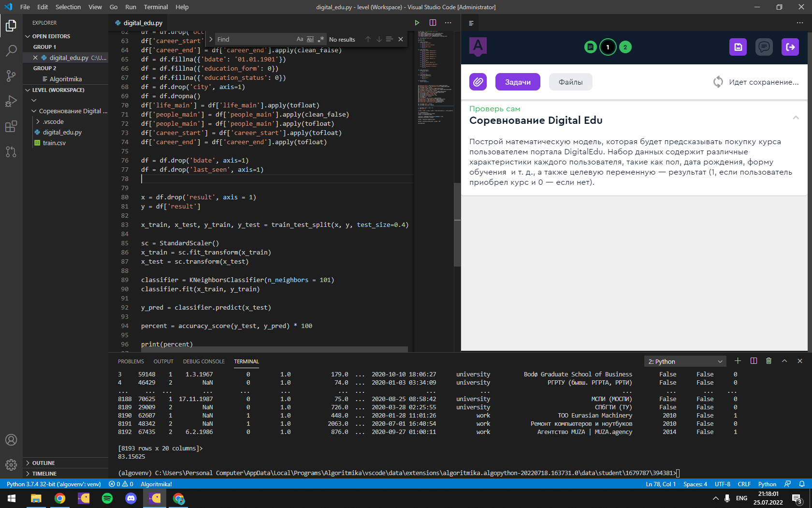Click the logout icon in the Algoritmika panel
Image resolution: width=812 pixels, height=508 pixels.
pos(790,47)
